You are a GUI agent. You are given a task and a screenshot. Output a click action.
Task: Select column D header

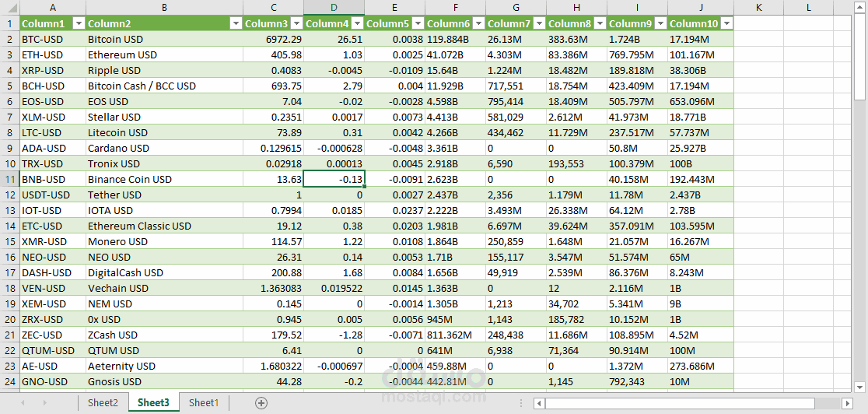[x=334, y=7]
